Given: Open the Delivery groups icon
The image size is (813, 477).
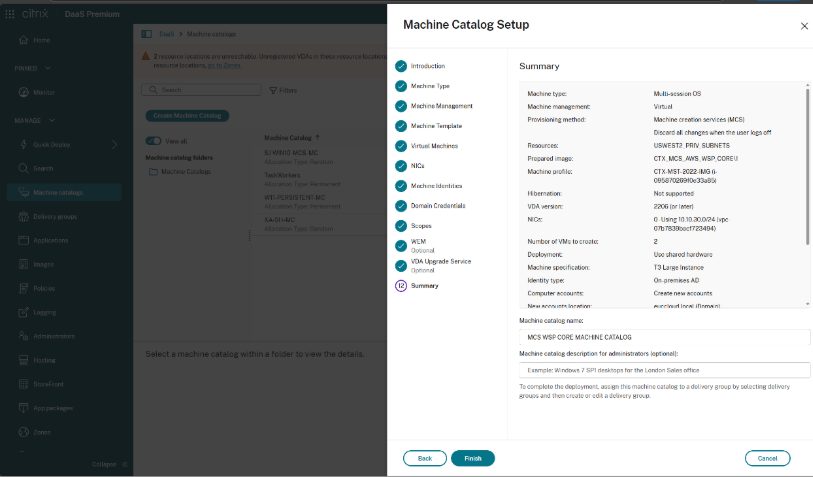Looking at the screenshot, I should [x=23, y=216].
